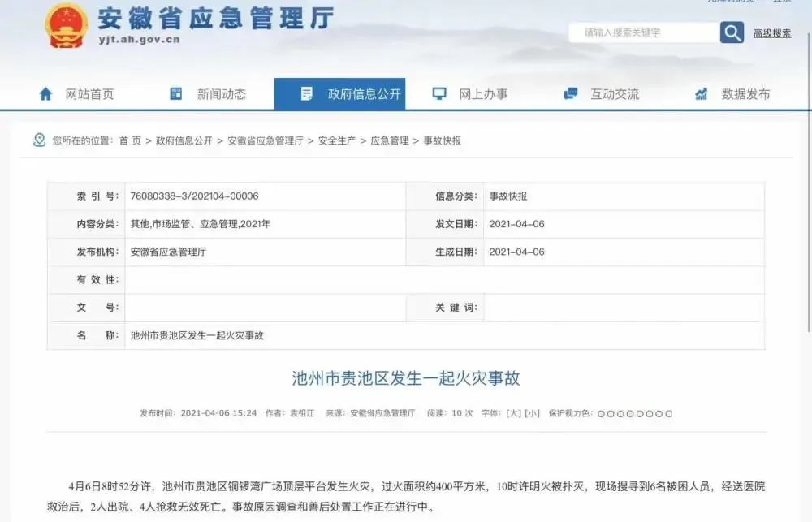Click the home icon beside 网站首页
This screenshot has width=812, height=522.
[x=45, y=93]
